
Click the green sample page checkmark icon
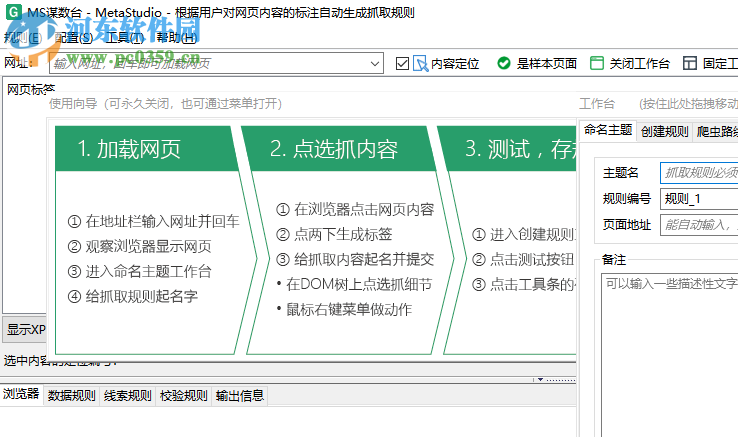point(504,63)
